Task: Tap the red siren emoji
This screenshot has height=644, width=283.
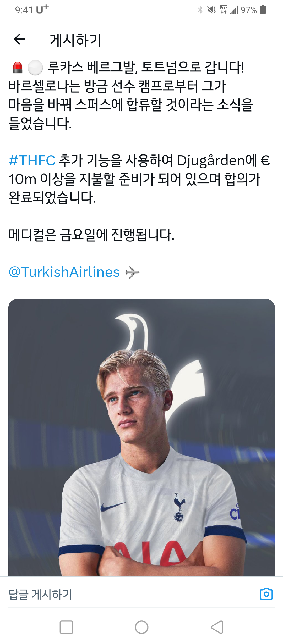Action: point(18,68)
